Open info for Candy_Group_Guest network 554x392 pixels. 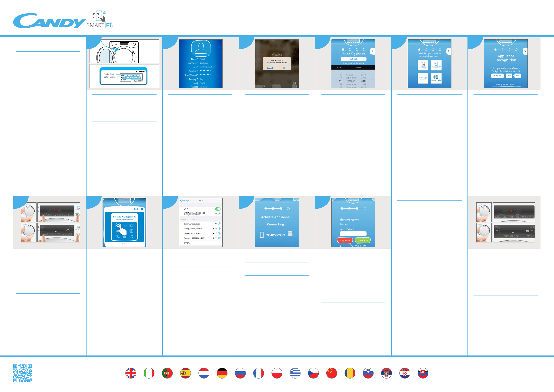[x=219, y=224]
